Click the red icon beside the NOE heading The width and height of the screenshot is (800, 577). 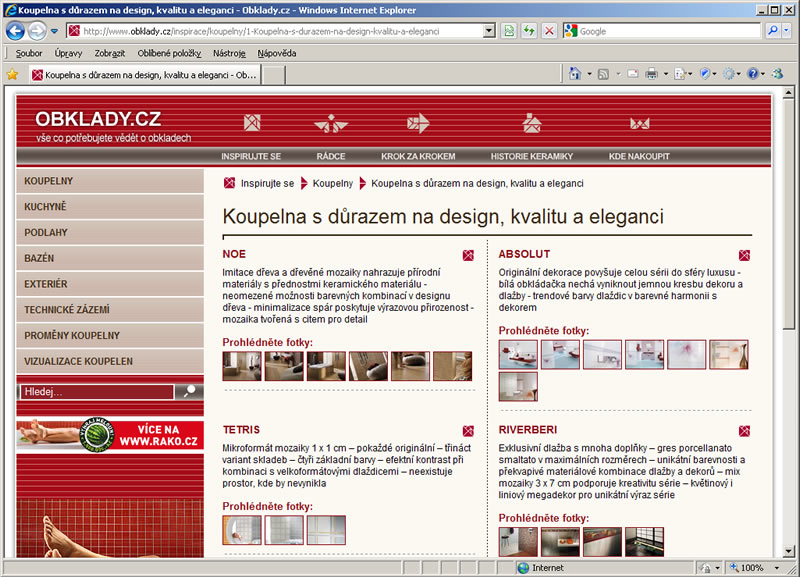[468, 255]
